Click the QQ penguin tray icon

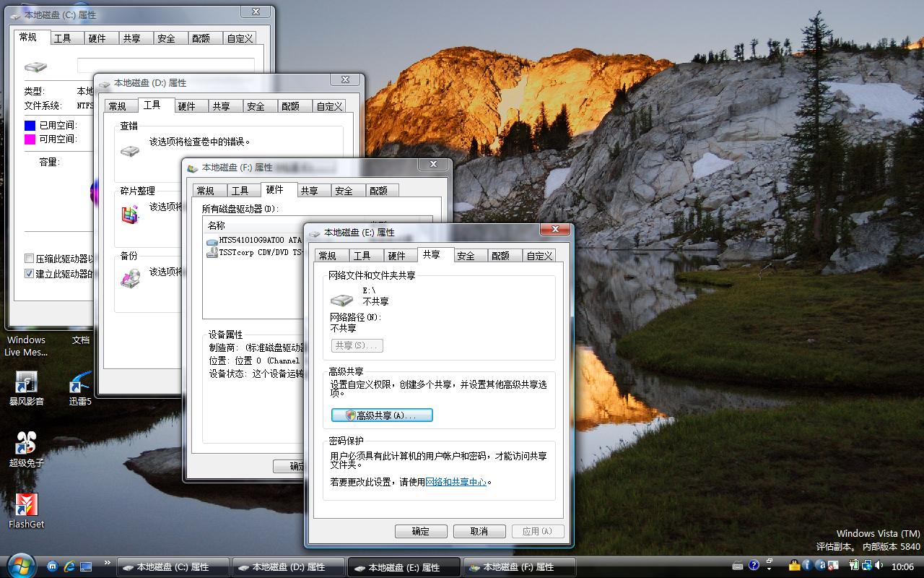794,566
